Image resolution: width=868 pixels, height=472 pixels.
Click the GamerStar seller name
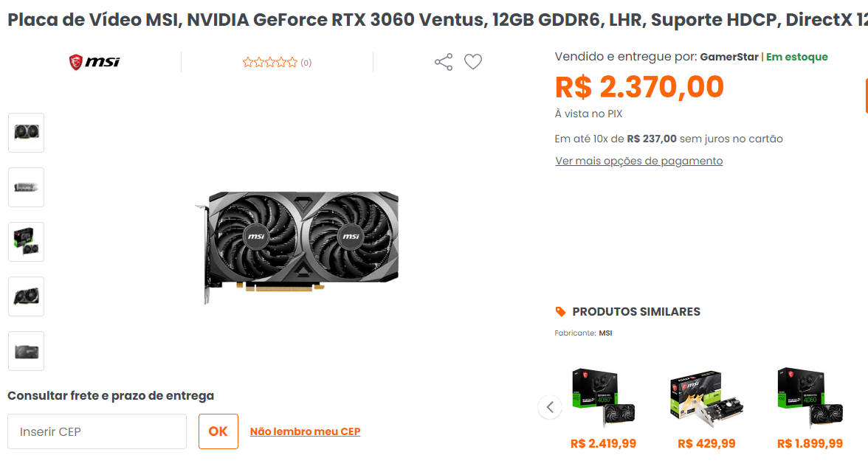point(729,57)
